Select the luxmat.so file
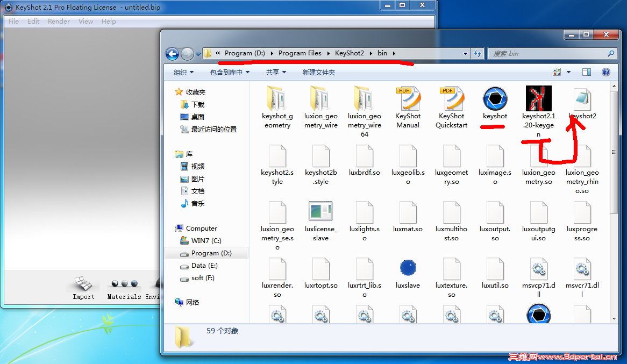Viewport: 627px width, 364px height. (x=408, y=217)
